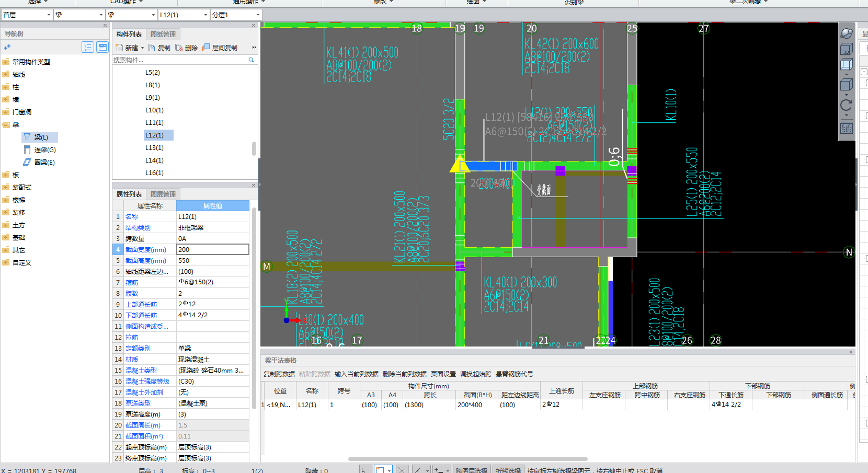The height and width of the screenshot is (473, 868).
Task: Click the rotate view circular arrow icon
Action: pos(846,105)
